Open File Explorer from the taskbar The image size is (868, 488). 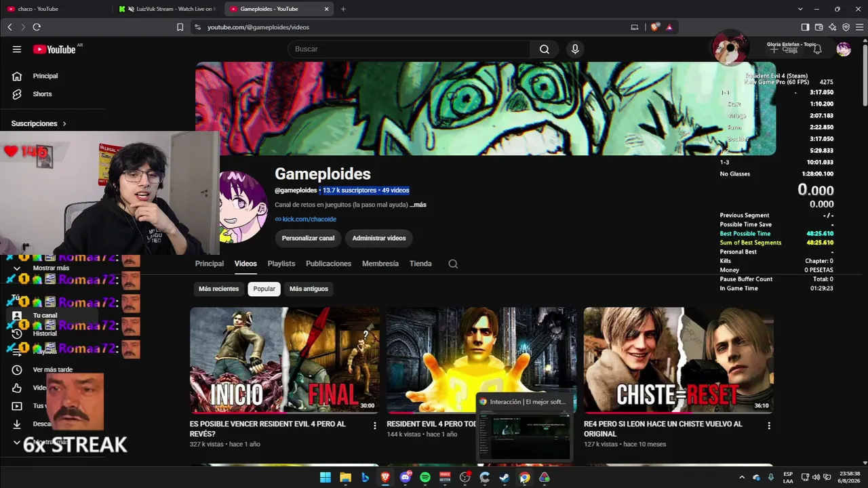click(x=345, y=477)
